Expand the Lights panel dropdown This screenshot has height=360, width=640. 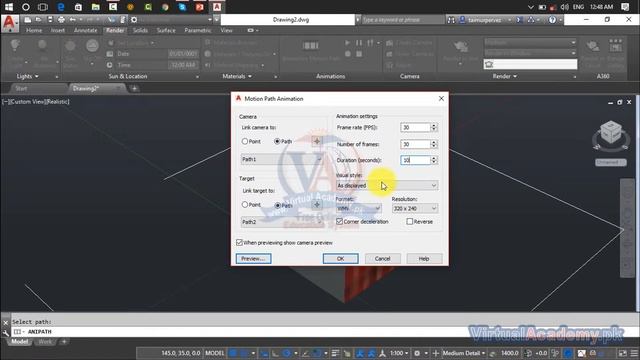tap(27, 76)
